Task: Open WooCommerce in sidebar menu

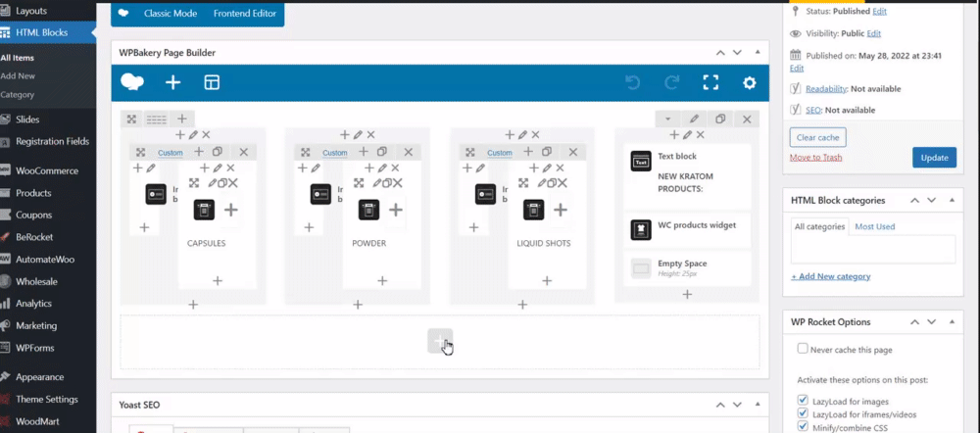Action: (x=48, y=170)
